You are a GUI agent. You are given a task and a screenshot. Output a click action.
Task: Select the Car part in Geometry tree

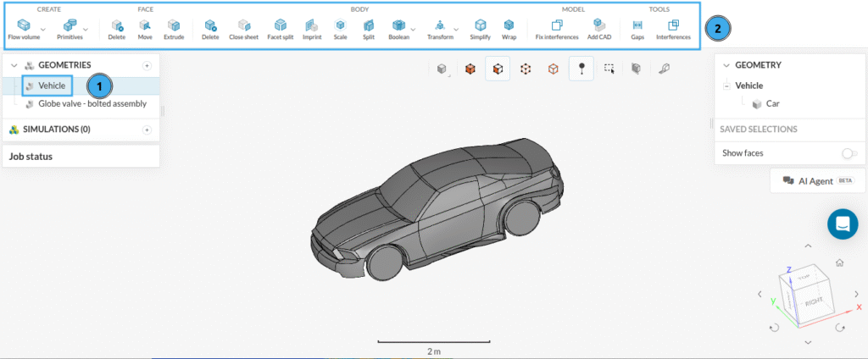point(772,103)
